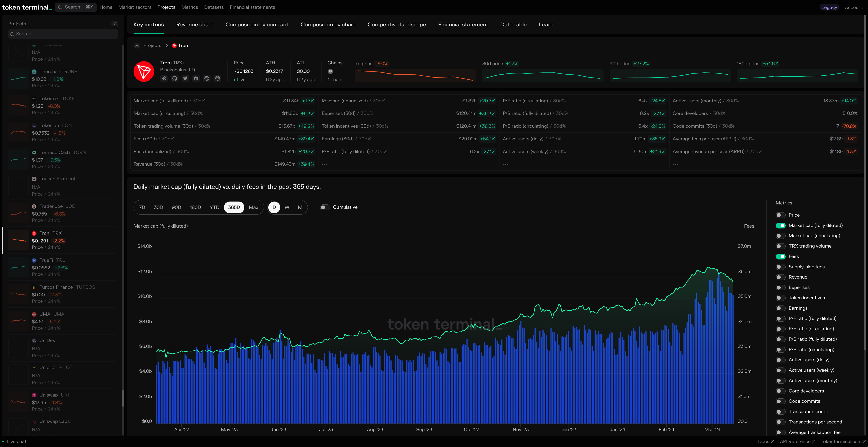
Task: Type in the Projects search field
Action: pyautogui.click(x=63, y=34)
